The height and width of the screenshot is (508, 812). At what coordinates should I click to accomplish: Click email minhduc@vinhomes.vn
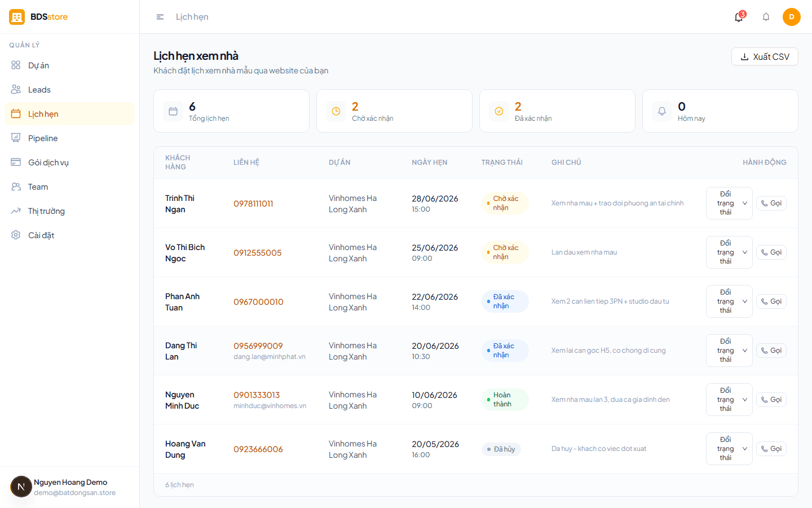click(270, 406)
